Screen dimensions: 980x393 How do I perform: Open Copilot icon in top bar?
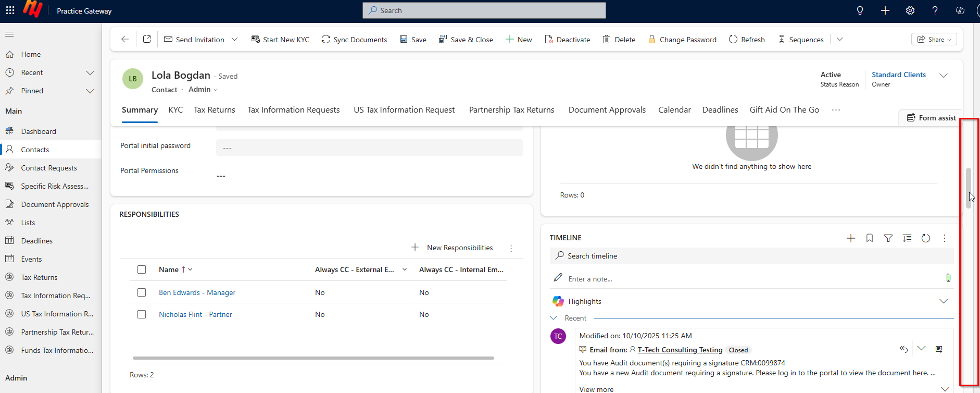tap(960, 10)
